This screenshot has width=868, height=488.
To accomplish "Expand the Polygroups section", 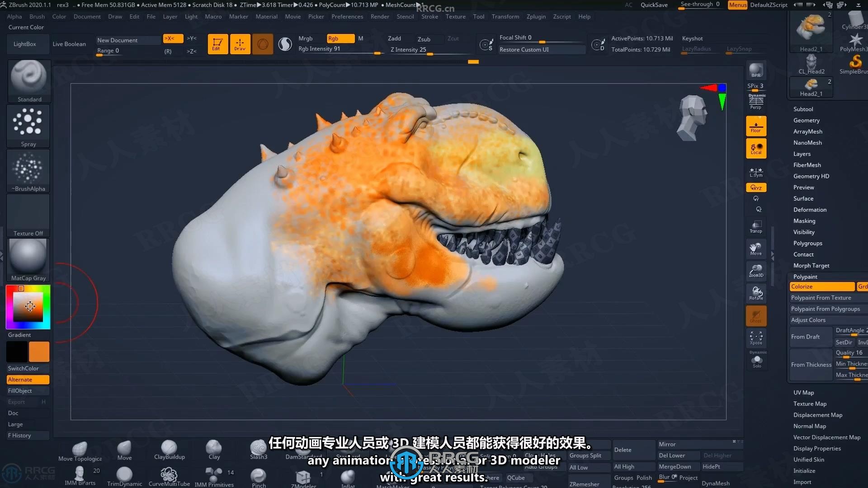I will (x=807, y=243).
